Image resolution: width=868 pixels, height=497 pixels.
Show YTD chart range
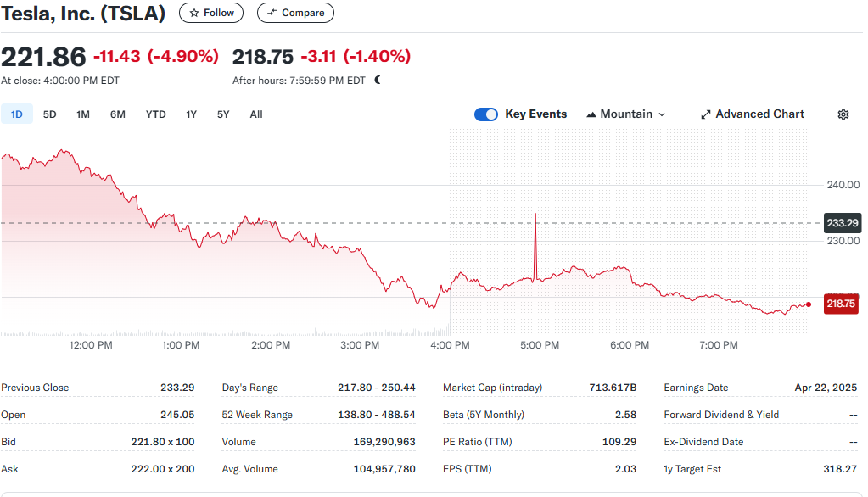click(155, 114)
